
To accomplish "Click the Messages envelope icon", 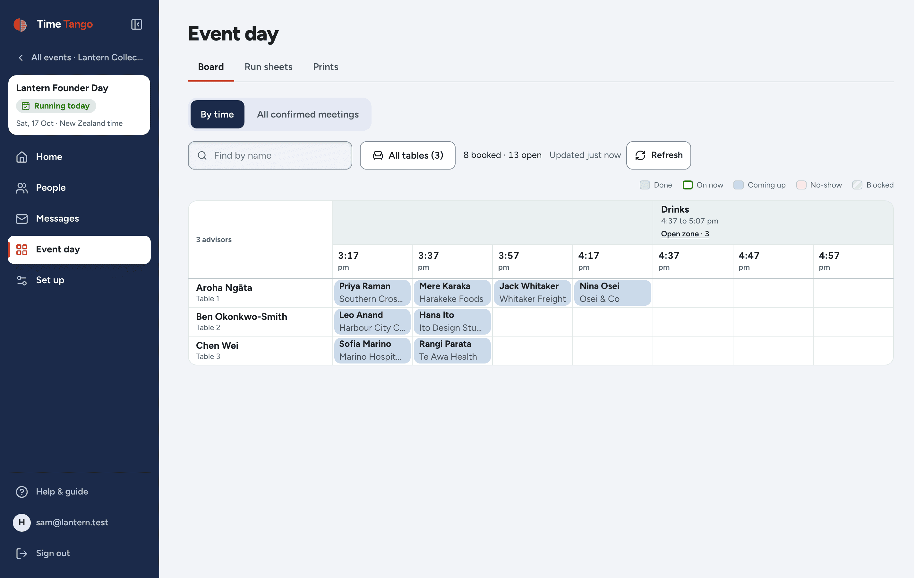I will click(x=22, y=219).
